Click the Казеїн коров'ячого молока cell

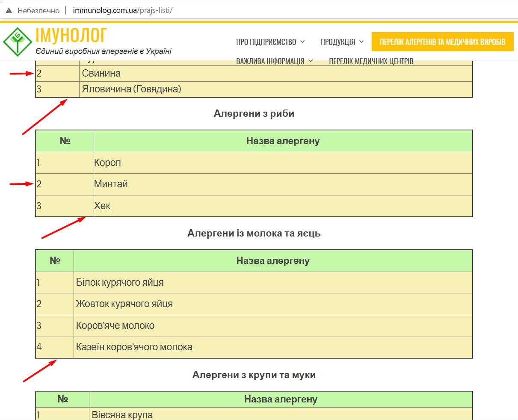pos(134,347)
